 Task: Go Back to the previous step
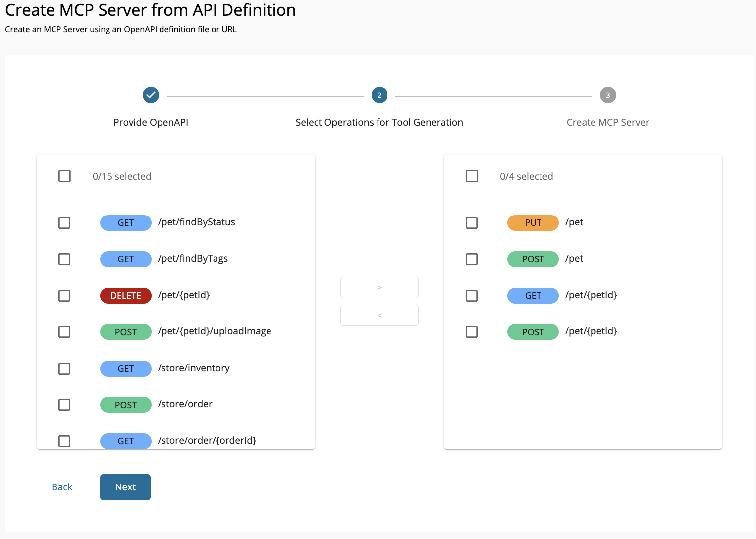point(62,487)
